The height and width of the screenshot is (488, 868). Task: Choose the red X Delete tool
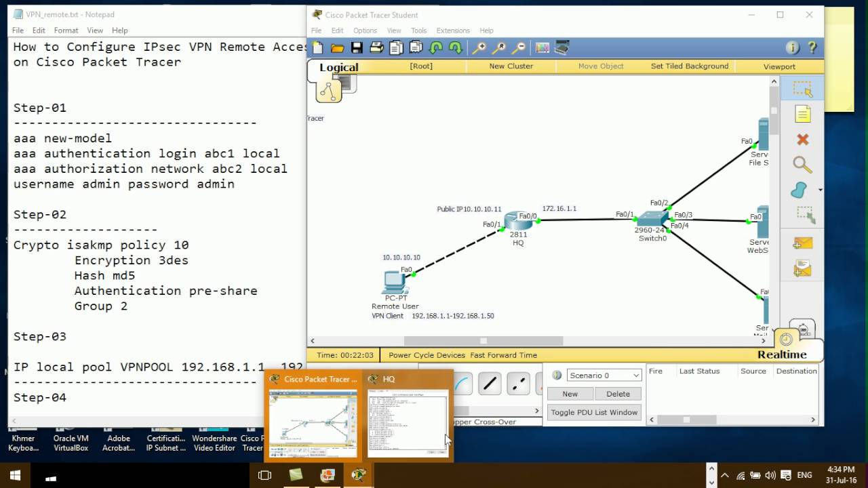coord(802,140)
